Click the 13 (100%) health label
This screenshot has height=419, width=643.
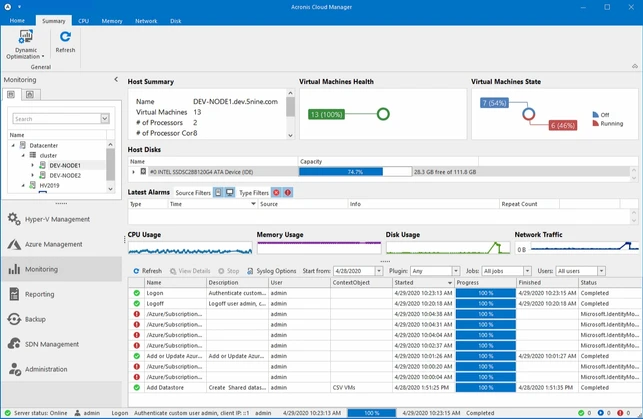click(x=326, y=114)
